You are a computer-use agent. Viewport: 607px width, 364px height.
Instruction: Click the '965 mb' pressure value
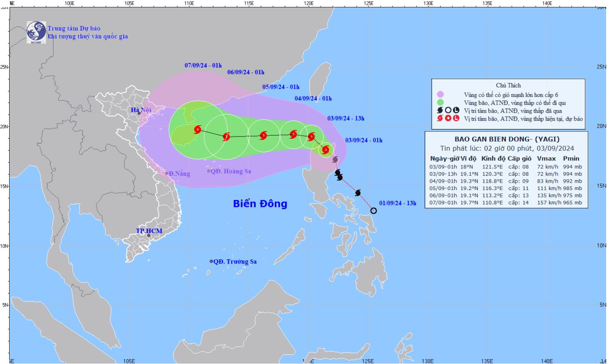[572, 203]
